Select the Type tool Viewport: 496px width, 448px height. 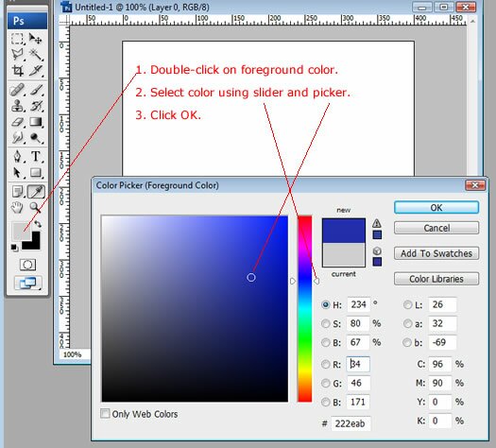36,156
